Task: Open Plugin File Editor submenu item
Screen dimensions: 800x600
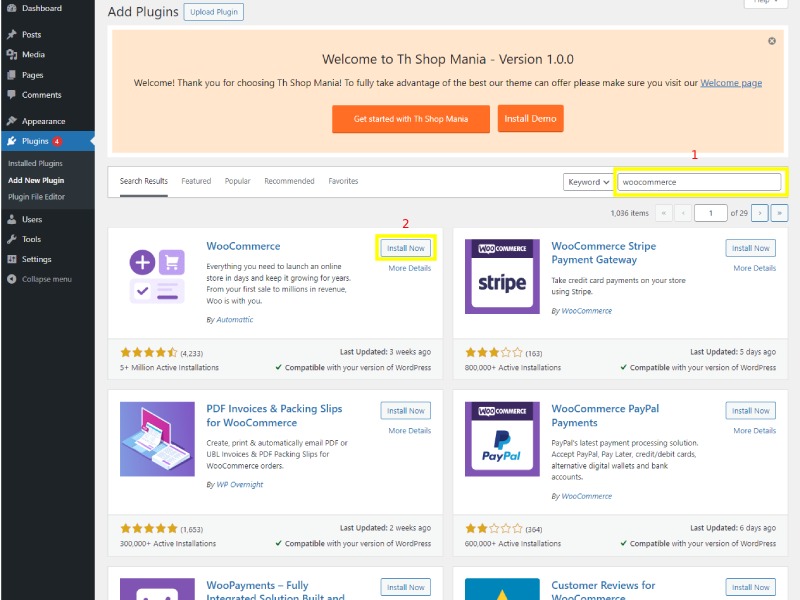Action: tap(36, 197)
